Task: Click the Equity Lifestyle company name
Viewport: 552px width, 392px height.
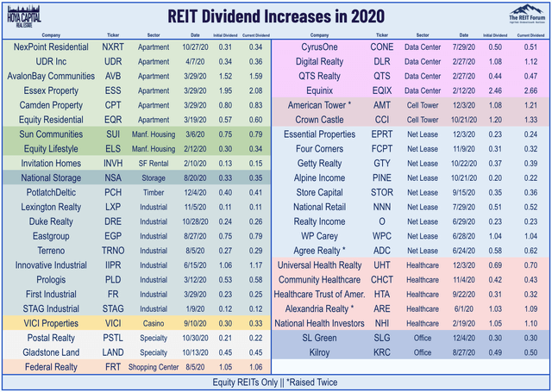Action: [x=51, y=149]
